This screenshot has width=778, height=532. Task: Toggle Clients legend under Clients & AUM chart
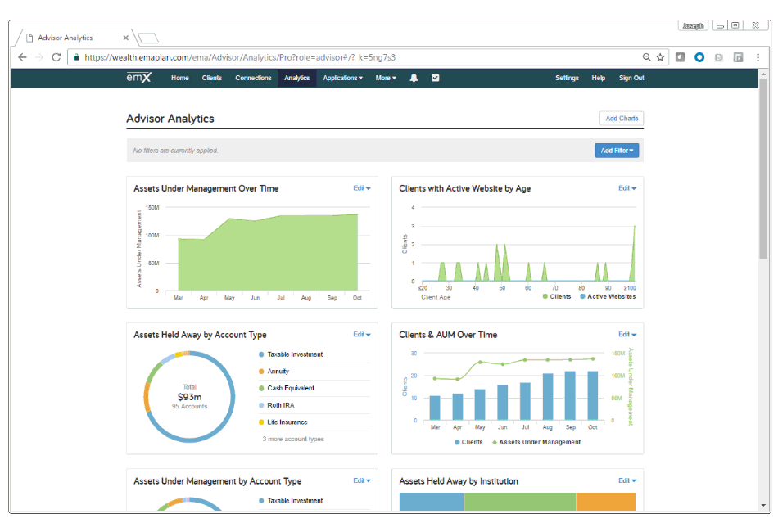coord(468,442)
